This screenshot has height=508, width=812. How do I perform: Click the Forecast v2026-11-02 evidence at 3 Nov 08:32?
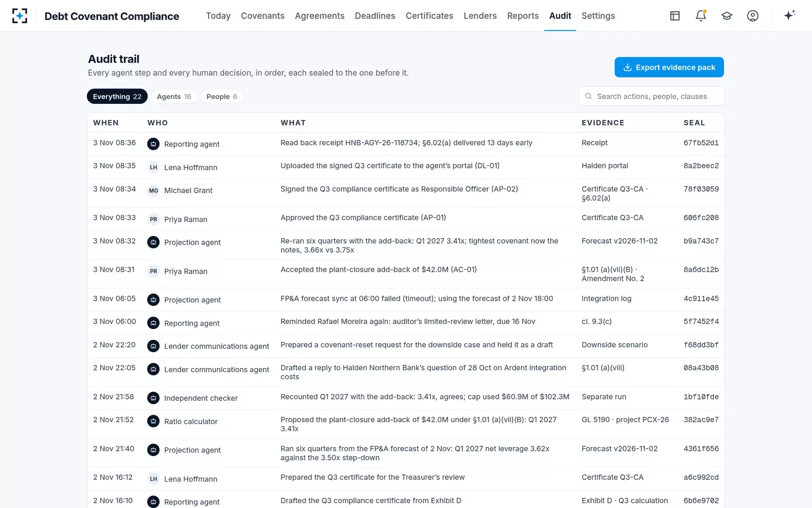click(x=620, y=241)
